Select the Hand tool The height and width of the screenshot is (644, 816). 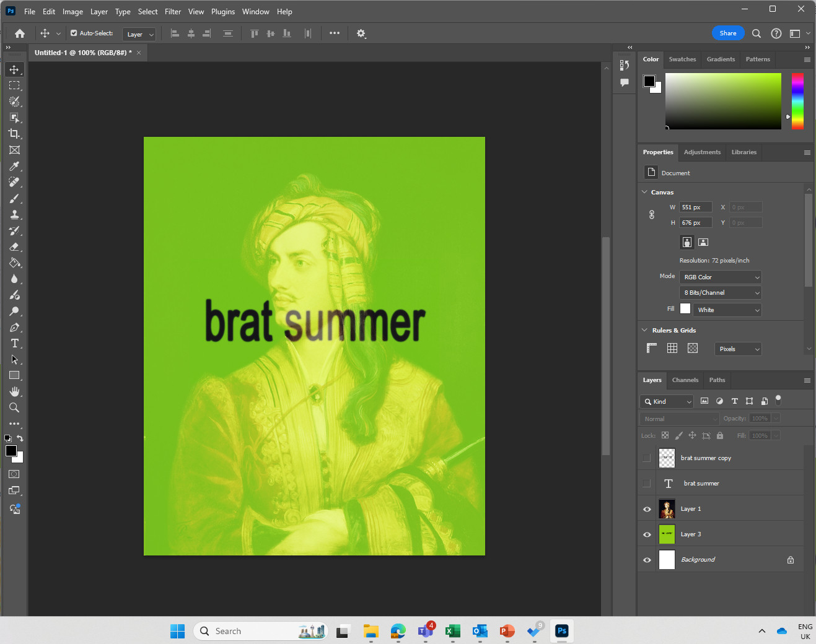point(14,391)
